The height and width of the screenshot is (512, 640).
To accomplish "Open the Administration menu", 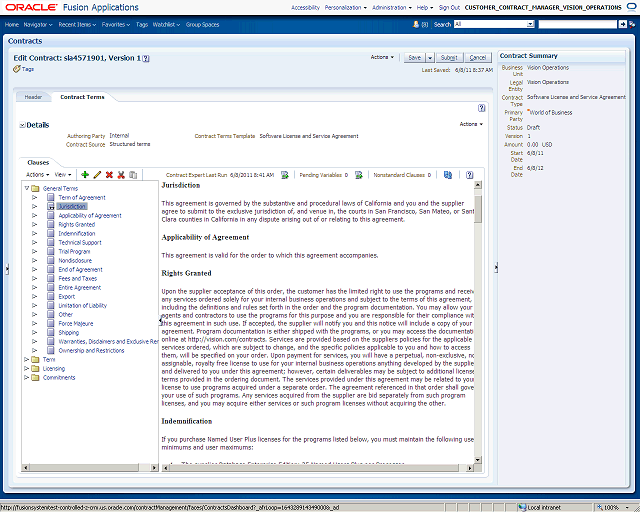I will pyautogui.click(x=392, y=7).
